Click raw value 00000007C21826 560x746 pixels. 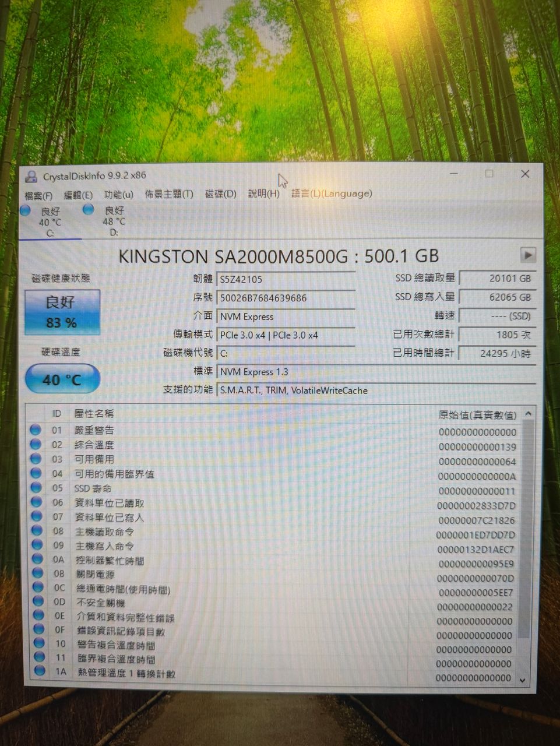pyautogui.click(x=477, y=520)
